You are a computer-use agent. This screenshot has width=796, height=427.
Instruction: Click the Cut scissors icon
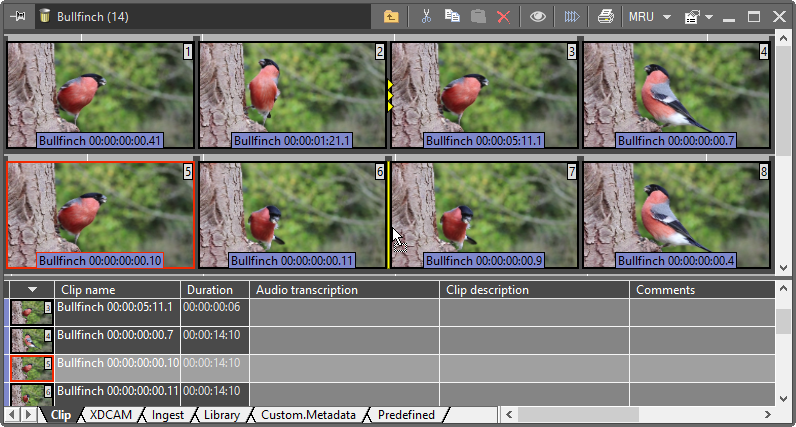tap(426, 17)
